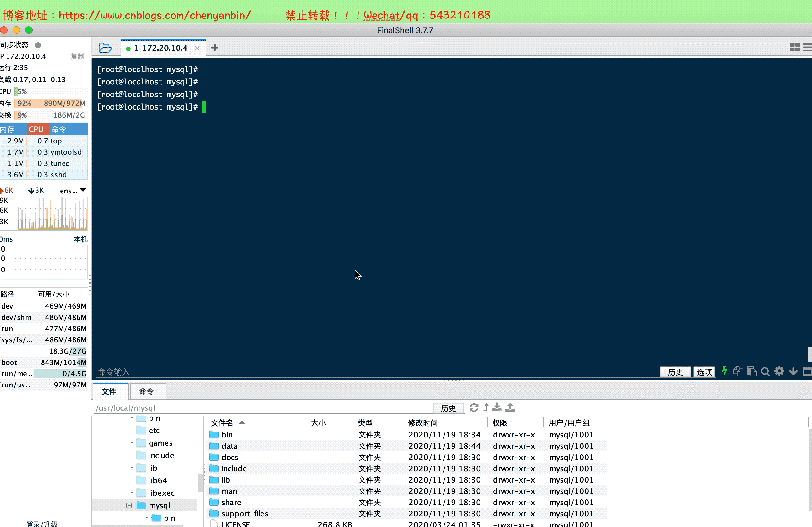Select the support-files folder row
The width and height of the screenshot is (812, 527).
407,514
